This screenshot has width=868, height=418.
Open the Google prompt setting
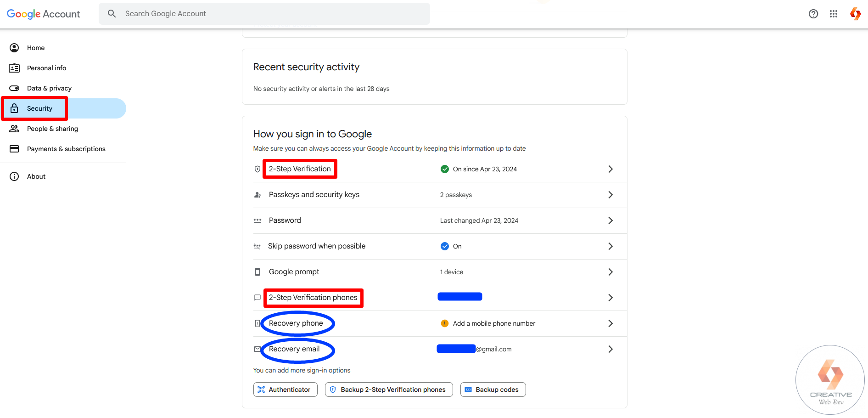294,272
